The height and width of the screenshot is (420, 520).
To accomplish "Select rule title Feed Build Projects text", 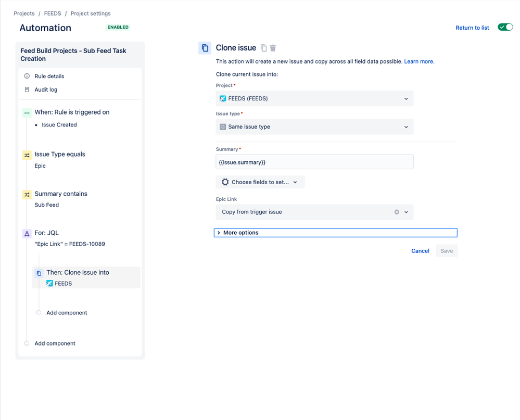I will pos(73,55).
